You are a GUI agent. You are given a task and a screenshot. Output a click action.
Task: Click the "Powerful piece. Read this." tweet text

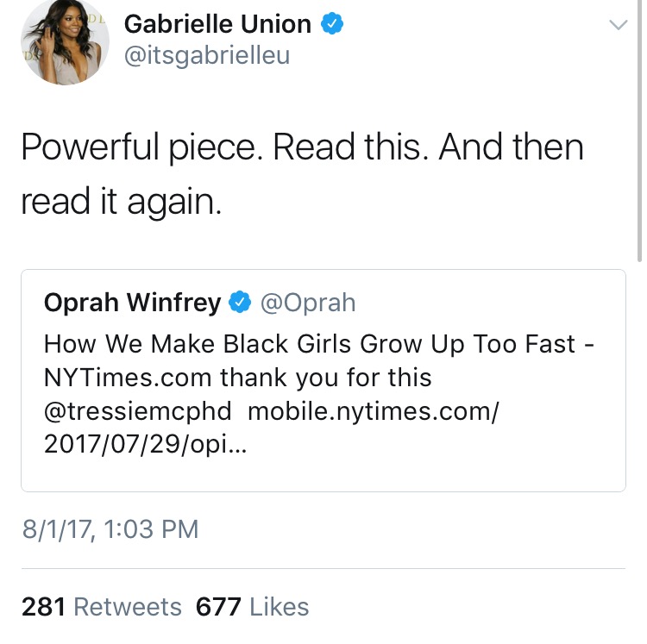click(224, 148)
